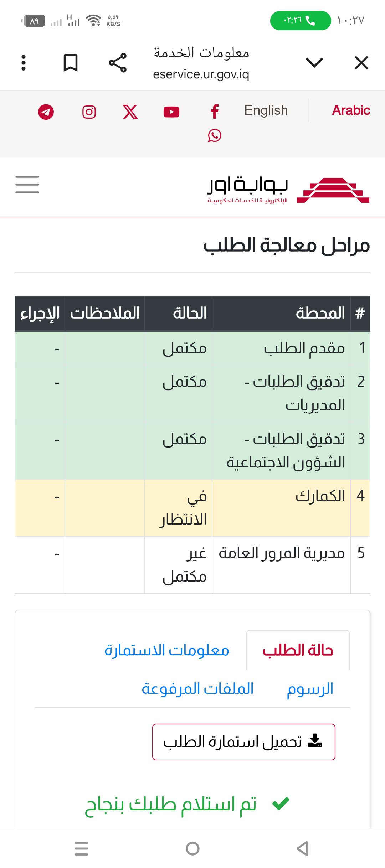Tap the Ur Portal logo
Image resolution: width=385 pixels, height=868 pixels.
pos(288,190)
